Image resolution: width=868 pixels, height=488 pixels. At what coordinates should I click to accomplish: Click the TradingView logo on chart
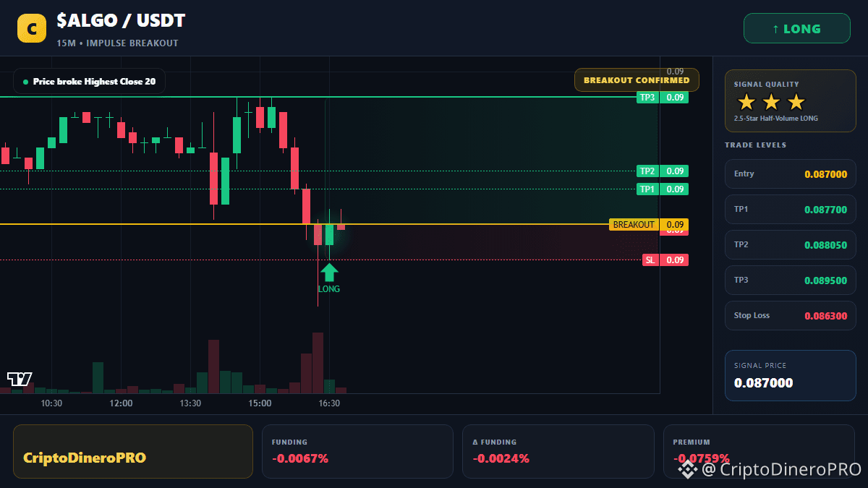point(20,379)
